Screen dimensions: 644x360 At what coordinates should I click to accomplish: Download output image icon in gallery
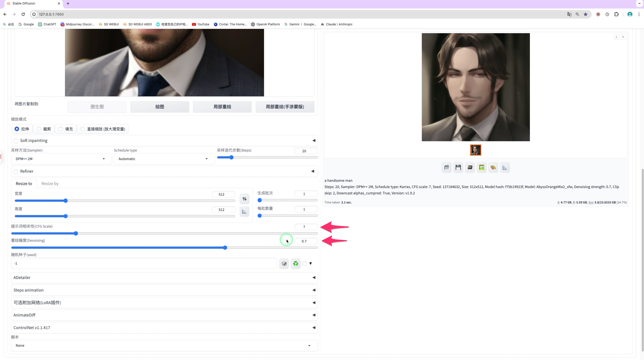616,37
